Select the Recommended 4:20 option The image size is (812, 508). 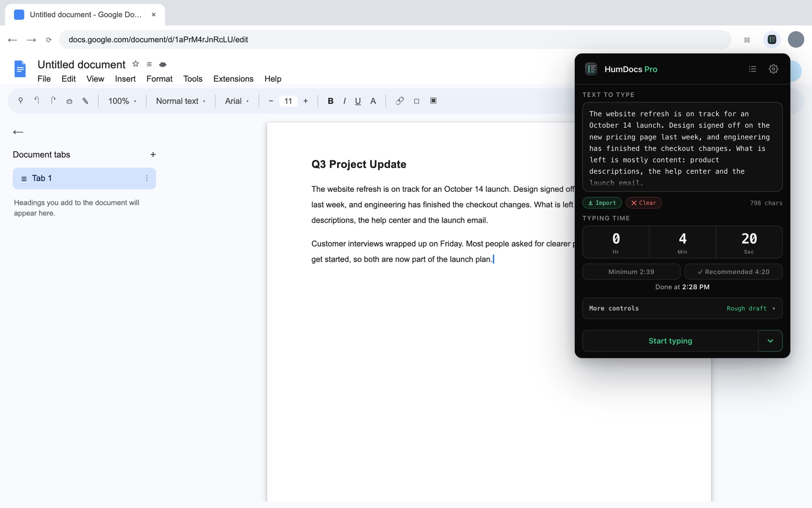pos(733,272)
